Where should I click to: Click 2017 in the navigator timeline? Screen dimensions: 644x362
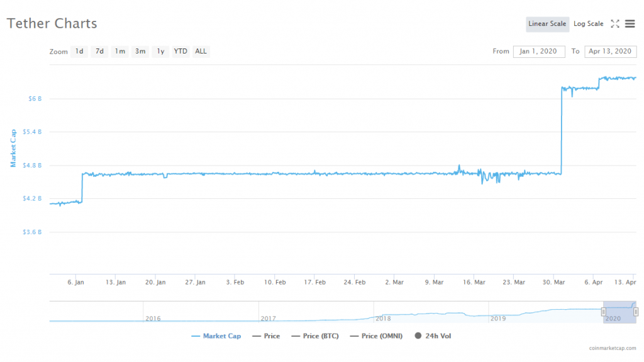coord(268,319)
